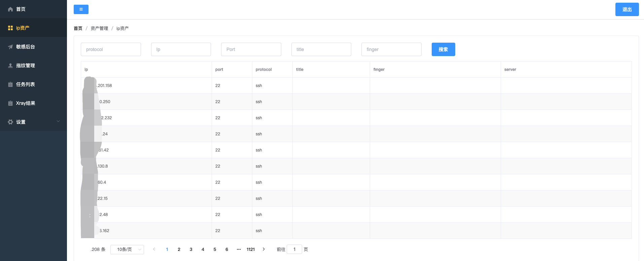Click the server column header
644x261 pixels.
pyautogui.click(x=566, y=70)
